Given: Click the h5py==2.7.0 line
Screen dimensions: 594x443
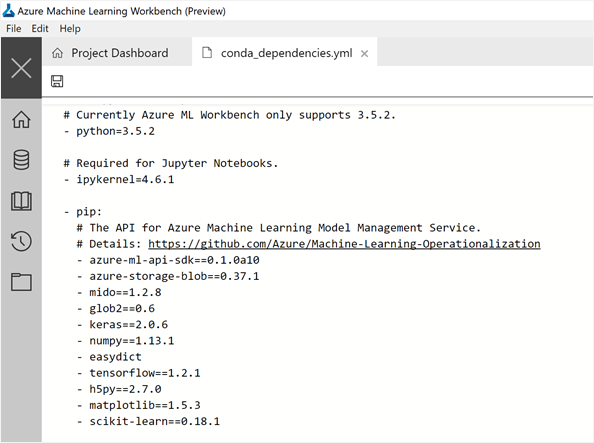Looking at the screenshot, I should click(119, 389).
